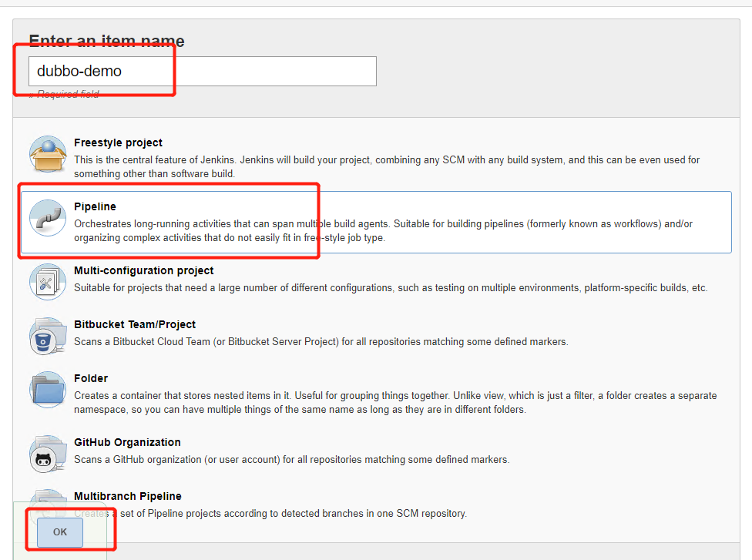
Task: Click the Multi-configuration project tools icon
Action: [48, 282]
